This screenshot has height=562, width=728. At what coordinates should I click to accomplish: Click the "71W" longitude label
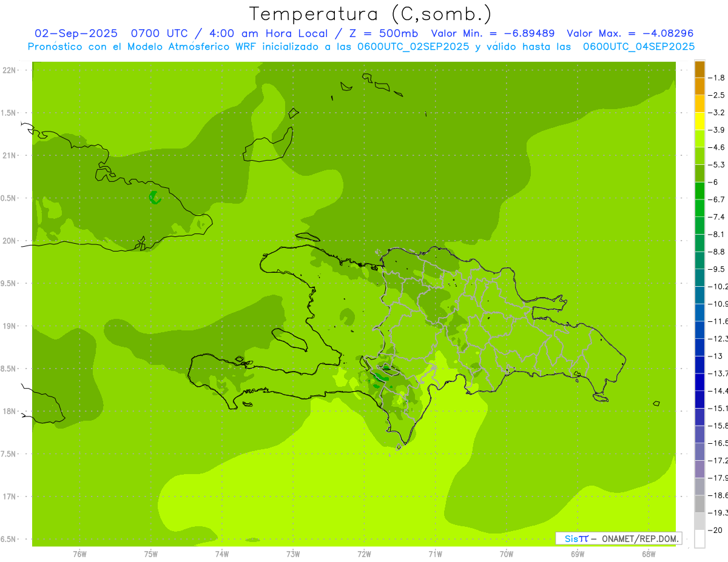coord(435,554)
